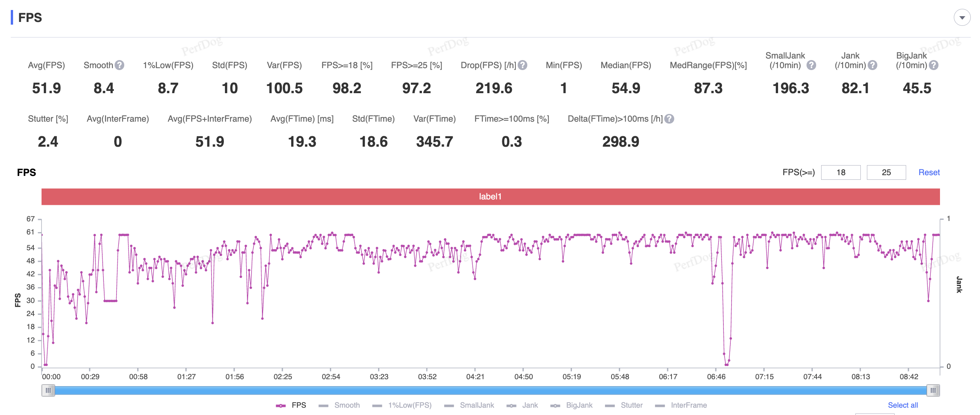Show the SmallJank series in the legend

pyautogui.click(x=469, y=405)
